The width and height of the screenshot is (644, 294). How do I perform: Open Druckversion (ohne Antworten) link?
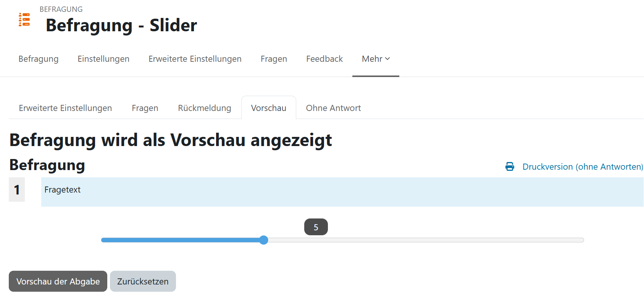(x=583, y=167)
